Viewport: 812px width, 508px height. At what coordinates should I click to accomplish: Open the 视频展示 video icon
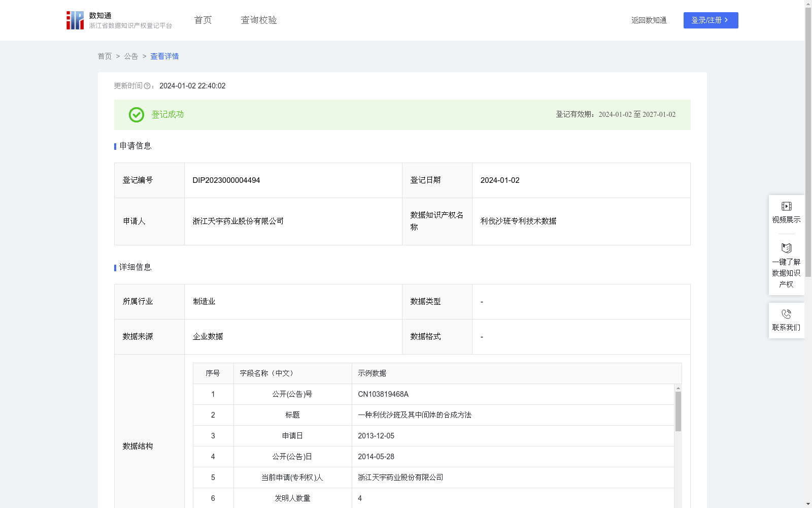pyautogui.click(x=786, y=206)
